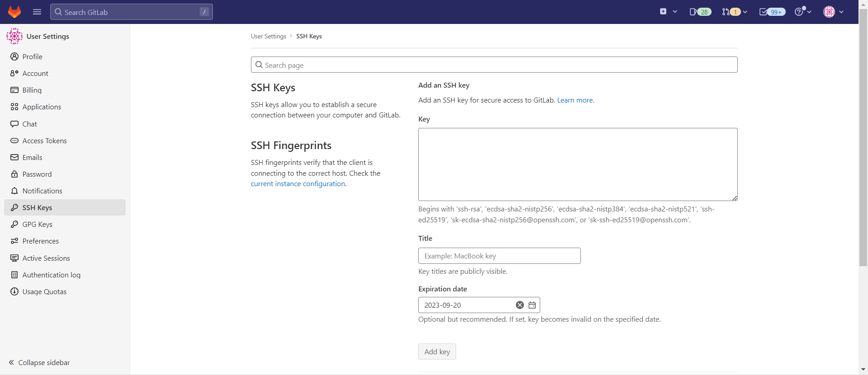Clear the expiration date
Viewport: 868px width, 375px height.
[520, 305]
